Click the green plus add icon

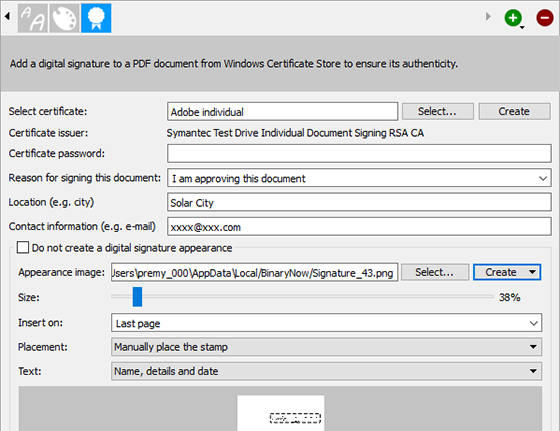[513, 17]
